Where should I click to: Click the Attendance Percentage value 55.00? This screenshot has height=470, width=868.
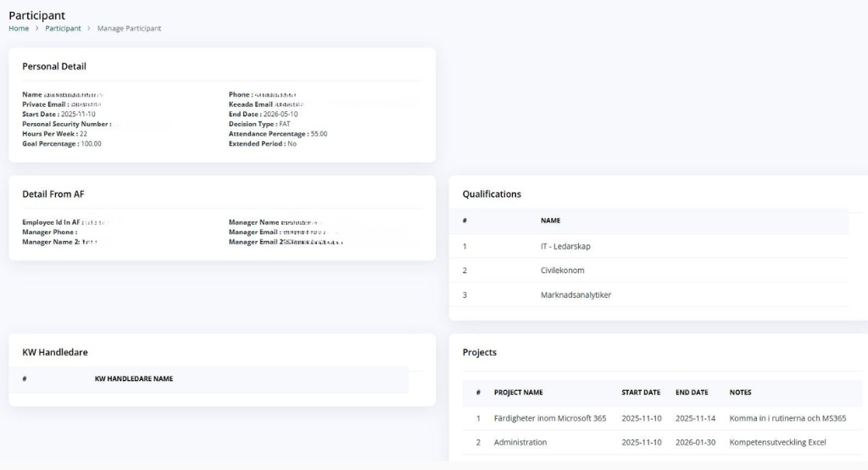coord(319,134)
